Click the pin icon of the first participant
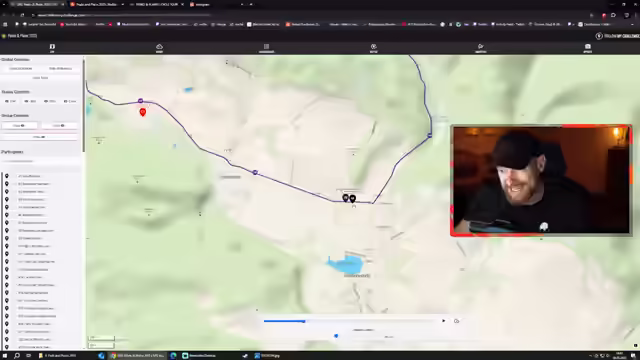The height and width of the screenshot is (360, 640). [x=7, y=176]
